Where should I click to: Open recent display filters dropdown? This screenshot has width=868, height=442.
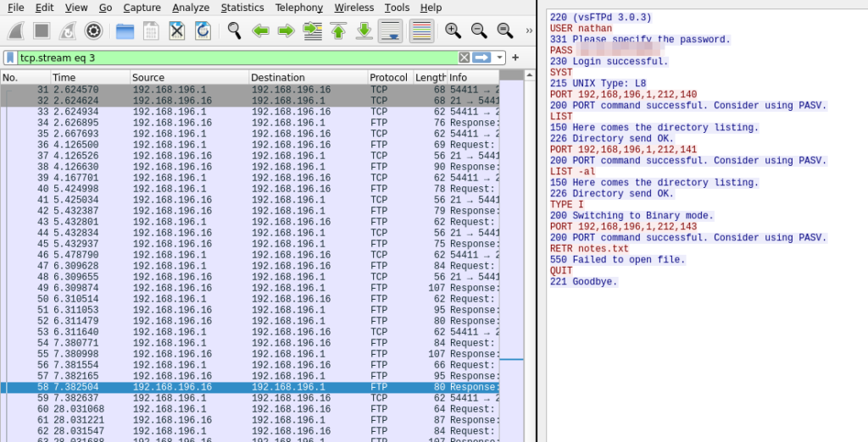coord(500,58)
